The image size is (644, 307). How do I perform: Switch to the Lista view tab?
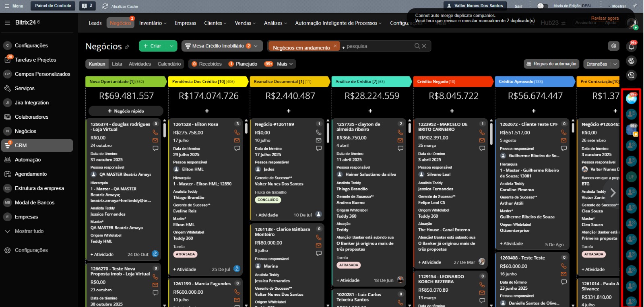117,64
